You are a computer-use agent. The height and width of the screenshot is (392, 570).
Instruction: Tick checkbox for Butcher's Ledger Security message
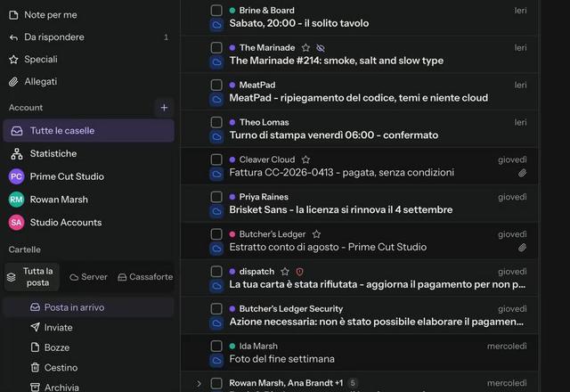[x=216, y=309]
